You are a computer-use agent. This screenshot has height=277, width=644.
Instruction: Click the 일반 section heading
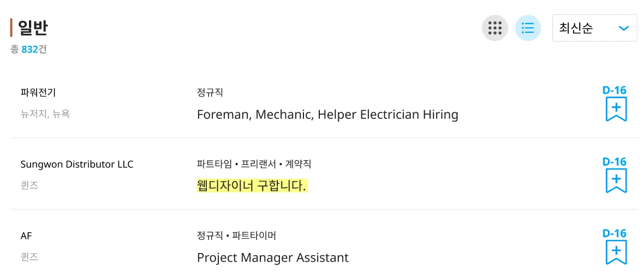pyautogui.click(x=33, y=27)
